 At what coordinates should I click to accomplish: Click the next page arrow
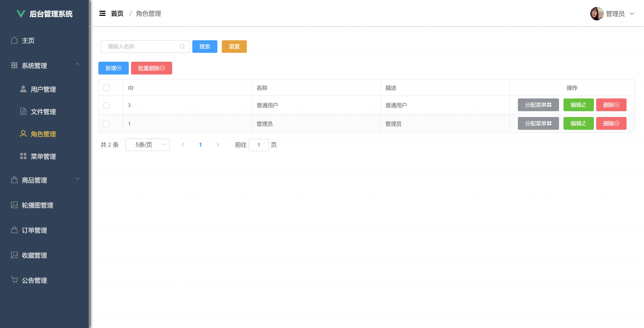[218, 145]
